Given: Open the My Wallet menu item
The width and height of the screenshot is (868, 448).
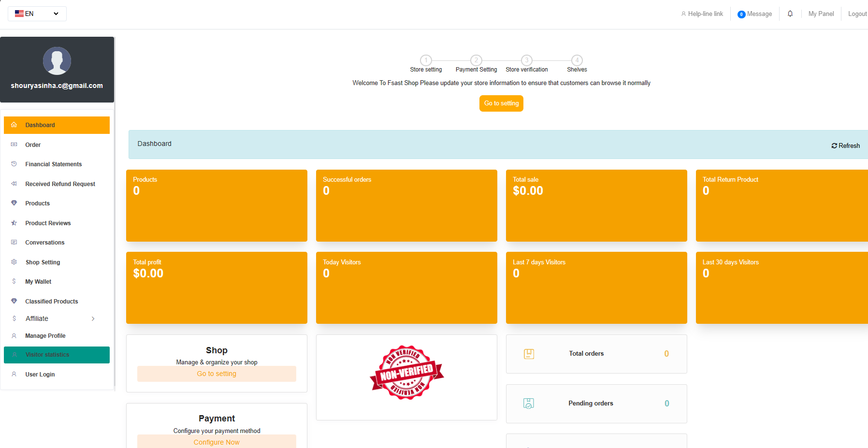Looking at the screenshot, I should [38, 282].
